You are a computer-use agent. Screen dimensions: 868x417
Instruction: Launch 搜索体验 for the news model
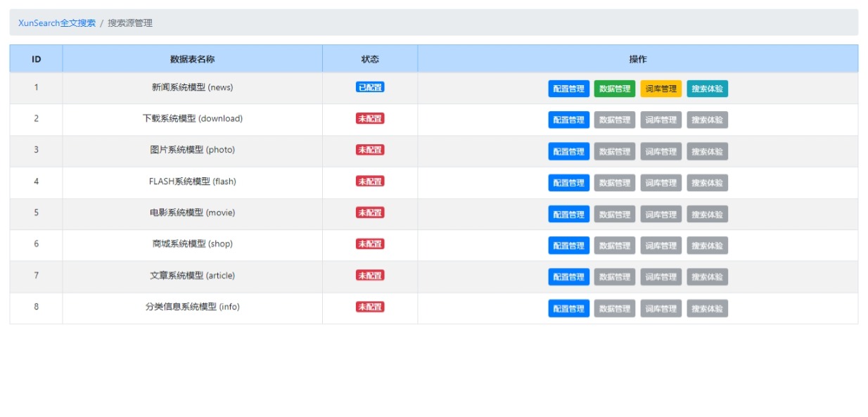click(x=708, y=89)
